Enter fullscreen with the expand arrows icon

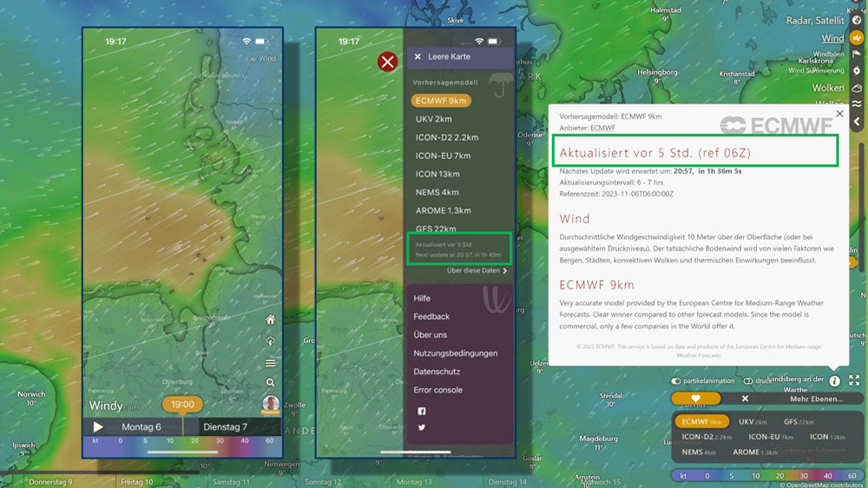pos(854,380)
